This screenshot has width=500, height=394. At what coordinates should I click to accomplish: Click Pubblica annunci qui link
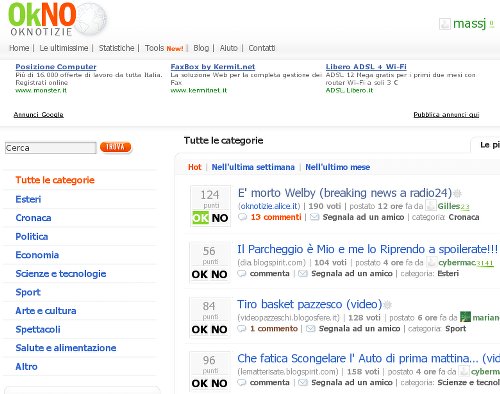pos(446,115)
